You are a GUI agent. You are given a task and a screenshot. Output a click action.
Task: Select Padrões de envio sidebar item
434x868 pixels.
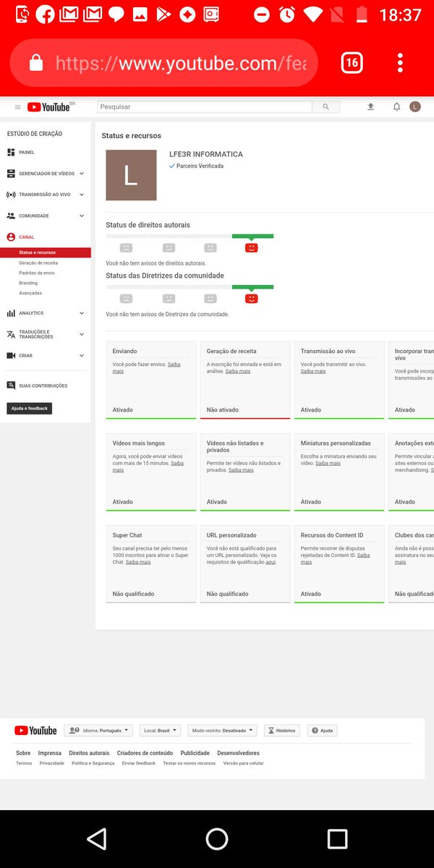pos(37,273)
